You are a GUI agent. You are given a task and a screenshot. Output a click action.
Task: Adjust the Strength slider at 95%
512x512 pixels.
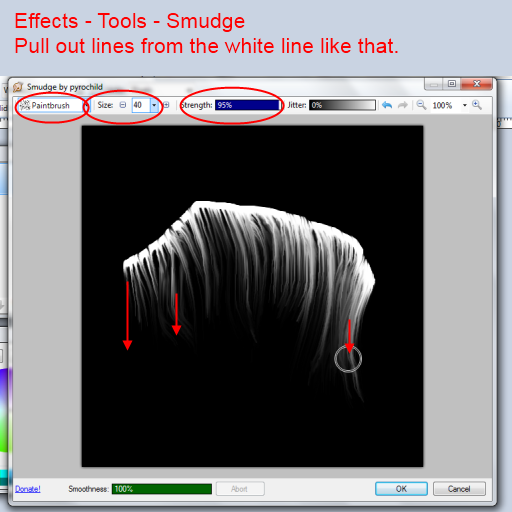point(247,105)
